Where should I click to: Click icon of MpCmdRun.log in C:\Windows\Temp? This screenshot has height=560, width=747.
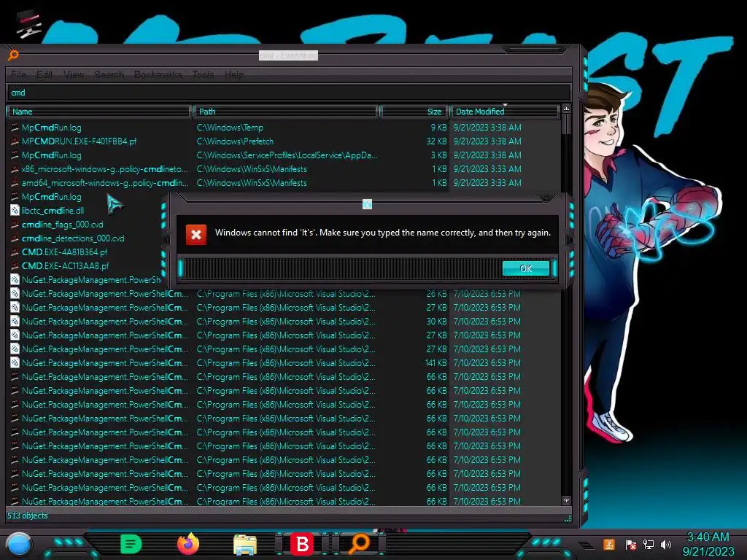pos(15,128)
